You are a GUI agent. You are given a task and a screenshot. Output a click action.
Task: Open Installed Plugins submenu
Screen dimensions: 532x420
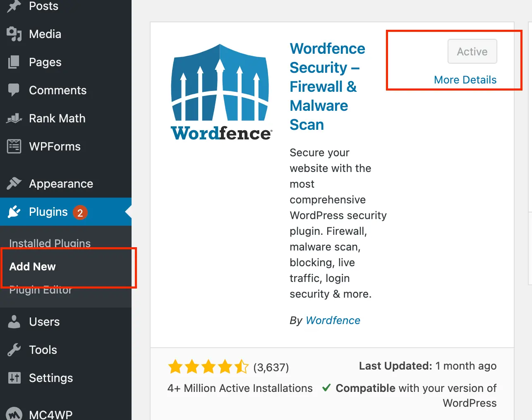pos(50,243)
